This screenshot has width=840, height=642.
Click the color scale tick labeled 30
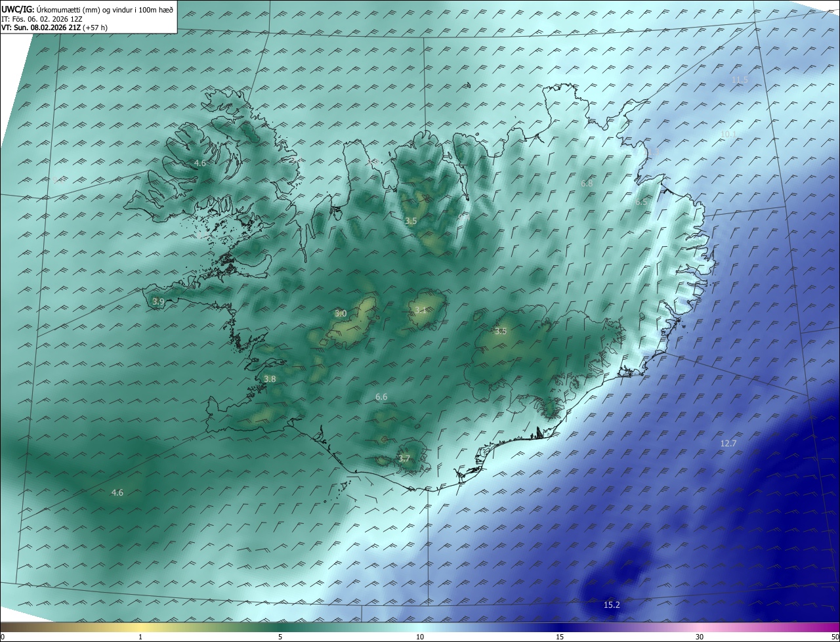700,637
